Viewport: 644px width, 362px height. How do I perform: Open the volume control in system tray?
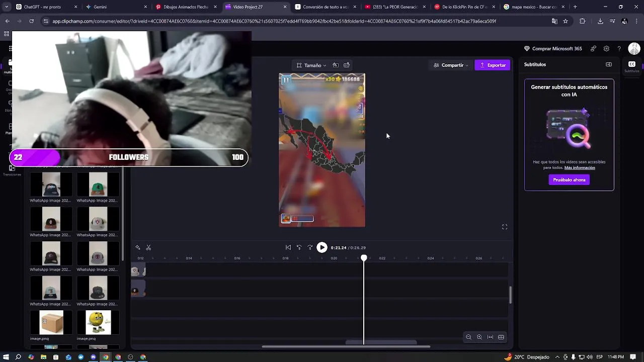tap(589, 357)
